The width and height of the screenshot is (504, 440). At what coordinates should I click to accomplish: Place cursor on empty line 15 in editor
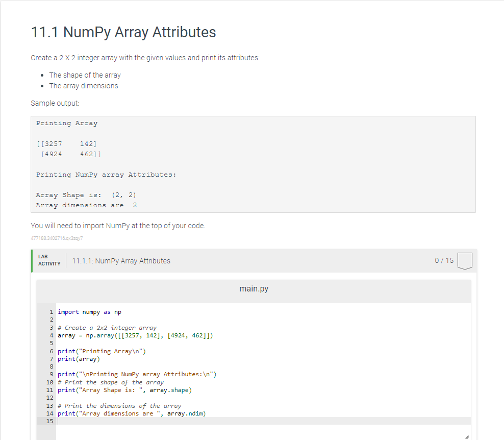(x=264, y=421)
